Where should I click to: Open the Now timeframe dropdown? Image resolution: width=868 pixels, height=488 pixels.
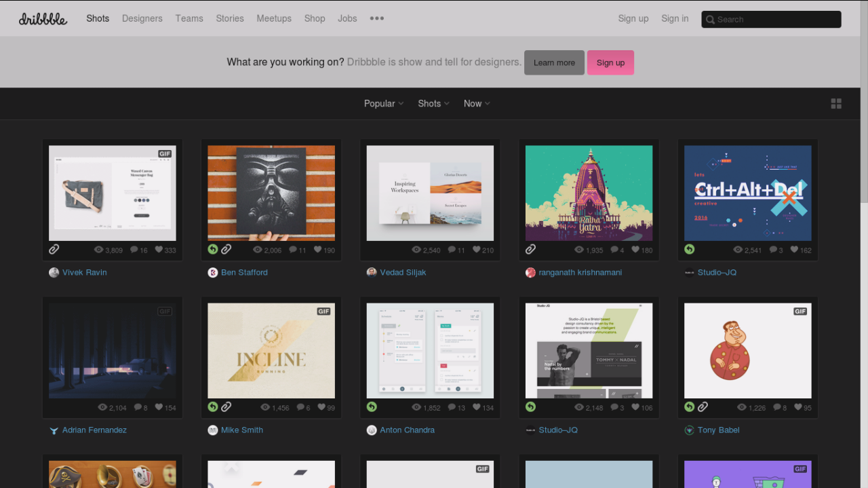pyautogui.click(x=476, y=103)
